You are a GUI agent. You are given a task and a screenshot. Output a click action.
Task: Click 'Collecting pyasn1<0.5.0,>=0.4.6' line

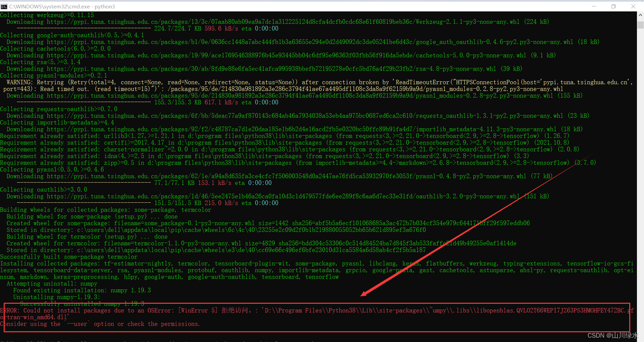coord(52,169)
